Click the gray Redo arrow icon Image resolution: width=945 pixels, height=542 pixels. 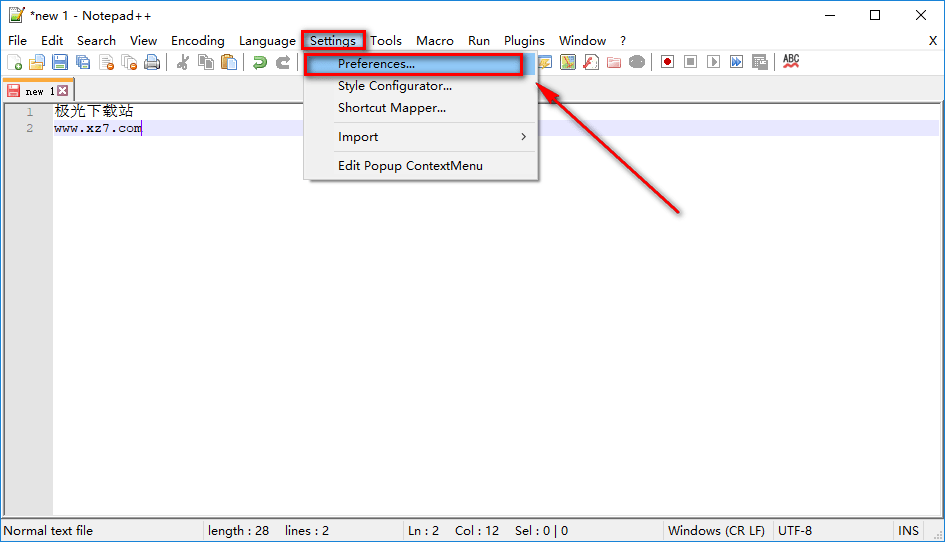283,62
